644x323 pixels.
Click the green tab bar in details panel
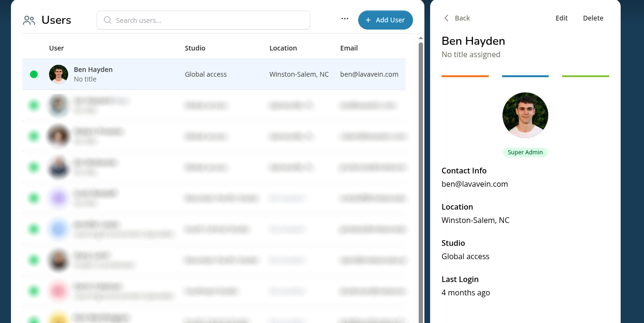585,76
